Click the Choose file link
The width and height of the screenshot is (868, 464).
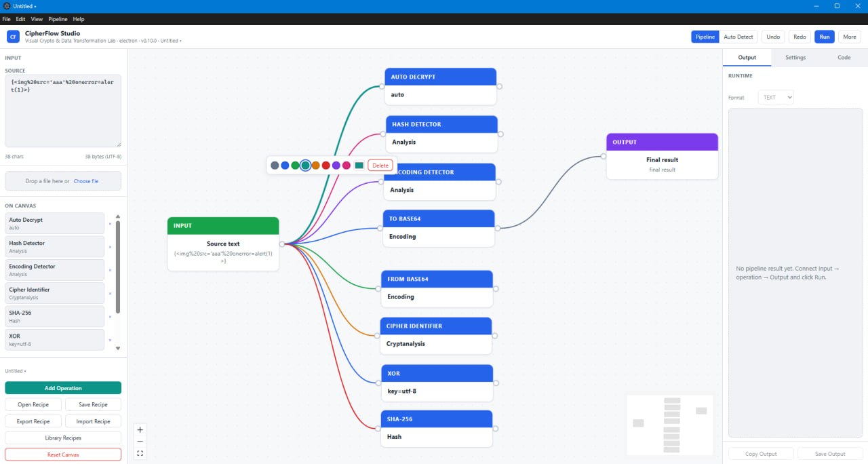pyautogui.click(x=86, y=181)
